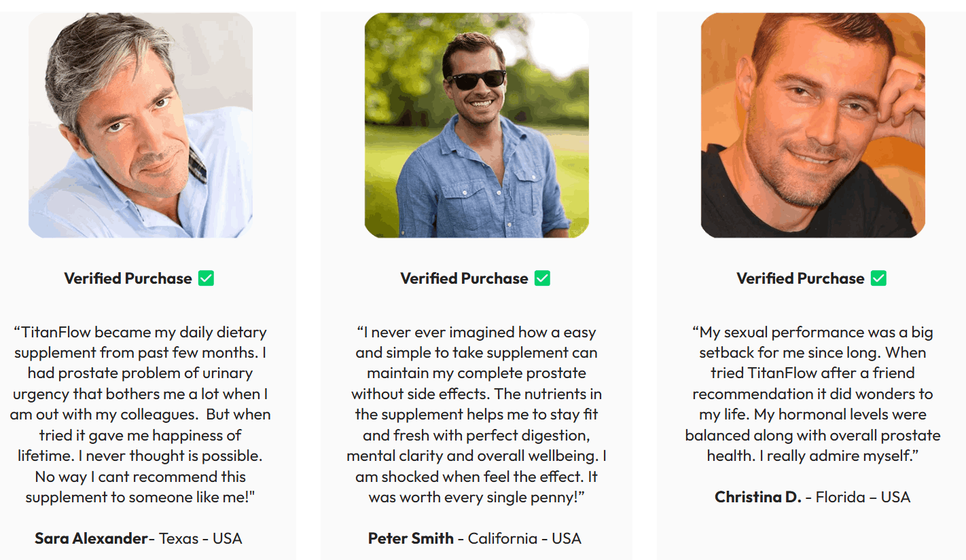Open the photo of the man wearing sunglasses
The height and width of the screenshot is (560, 966).
(x=476, y=126)
